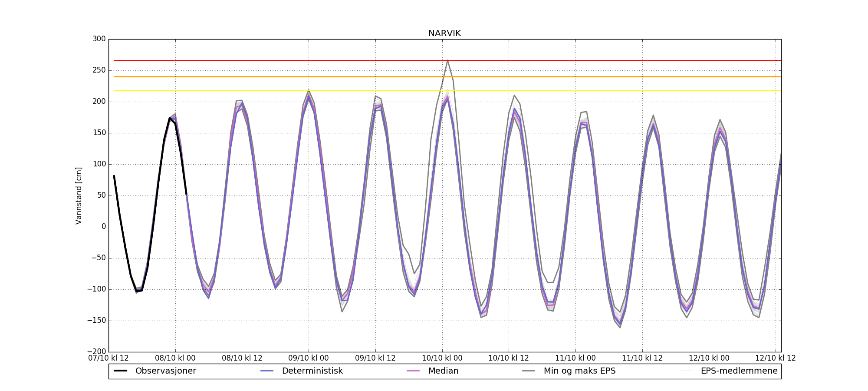
Task: Click the EPS-medlemmene legend label
Action: (739, 371)
